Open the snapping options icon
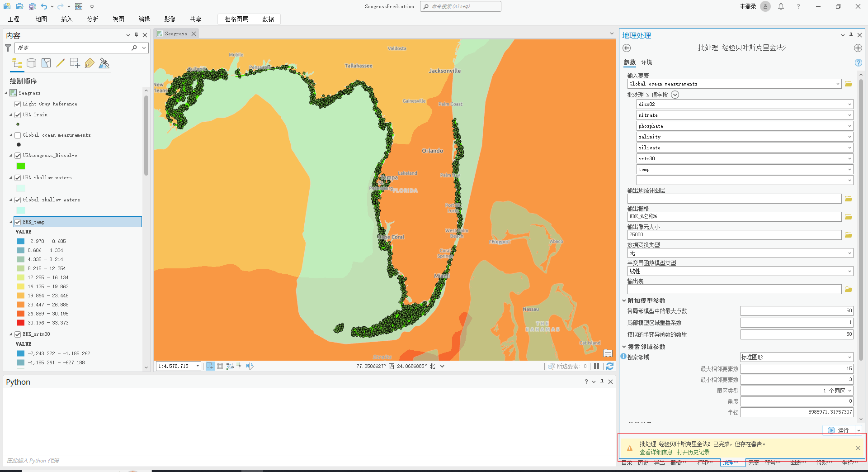 tap(75, 63)
